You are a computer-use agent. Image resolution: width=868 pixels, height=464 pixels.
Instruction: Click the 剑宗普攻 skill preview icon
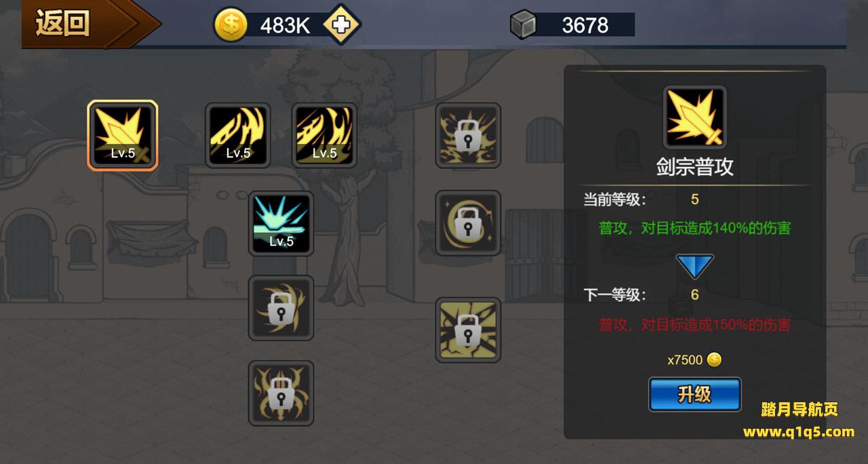tap(695, 118)
